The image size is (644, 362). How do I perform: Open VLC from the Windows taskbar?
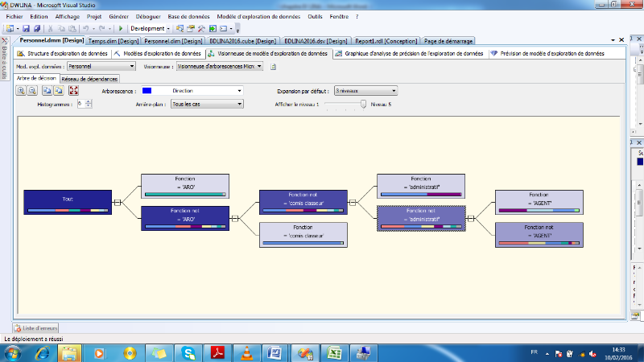(x=246, y=352)
